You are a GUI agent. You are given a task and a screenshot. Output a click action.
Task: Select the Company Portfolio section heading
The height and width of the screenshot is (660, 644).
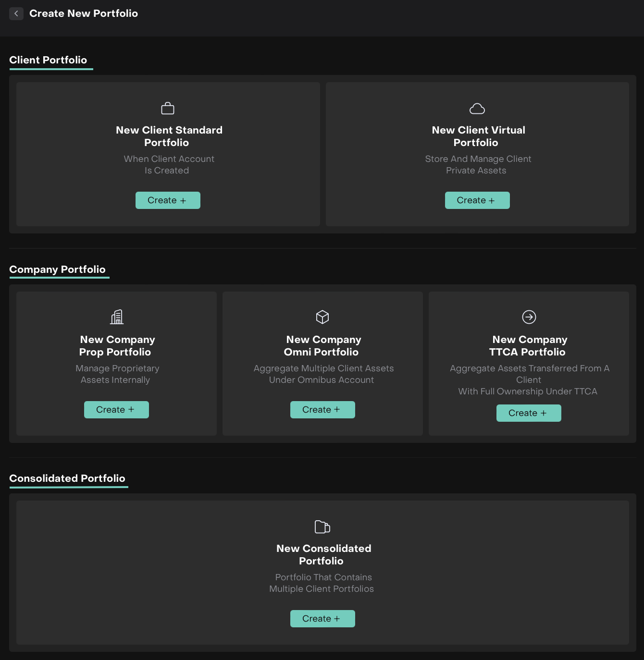click(x=57, y=269)
